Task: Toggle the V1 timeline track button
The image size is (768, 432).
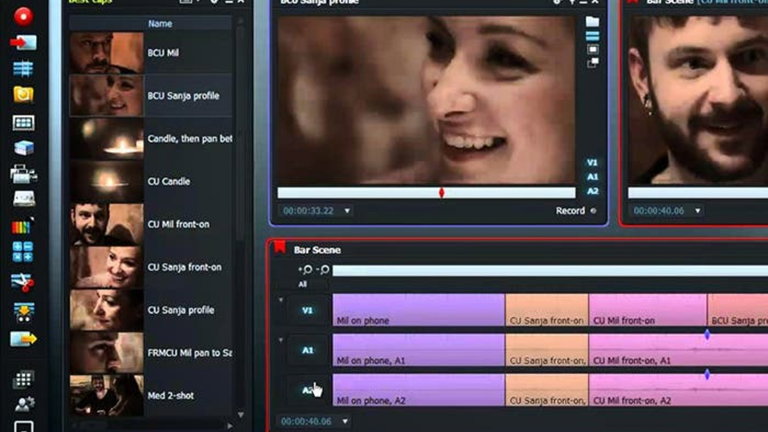Action: (307, 310)
